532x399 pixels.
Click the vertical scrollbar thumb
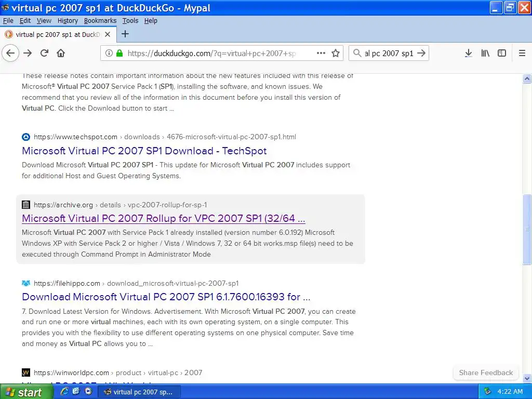point(527,230)
